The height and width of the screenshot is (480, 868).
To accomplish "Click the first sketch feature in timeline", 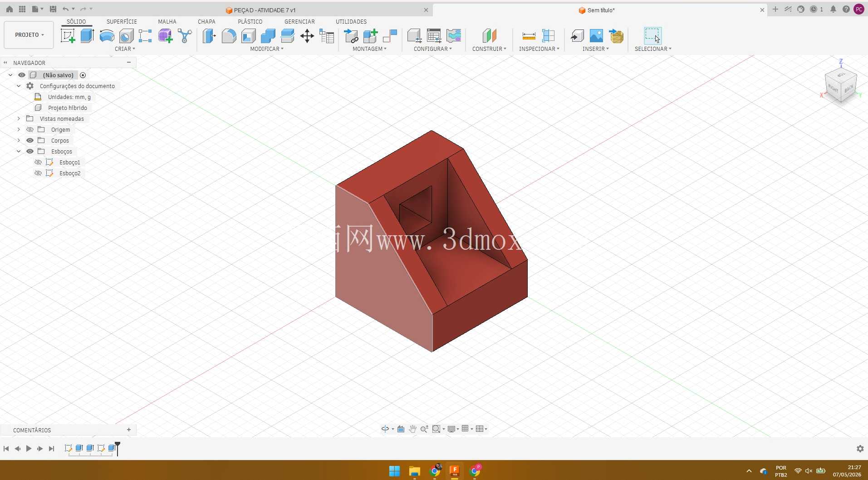I will point(68,448).
